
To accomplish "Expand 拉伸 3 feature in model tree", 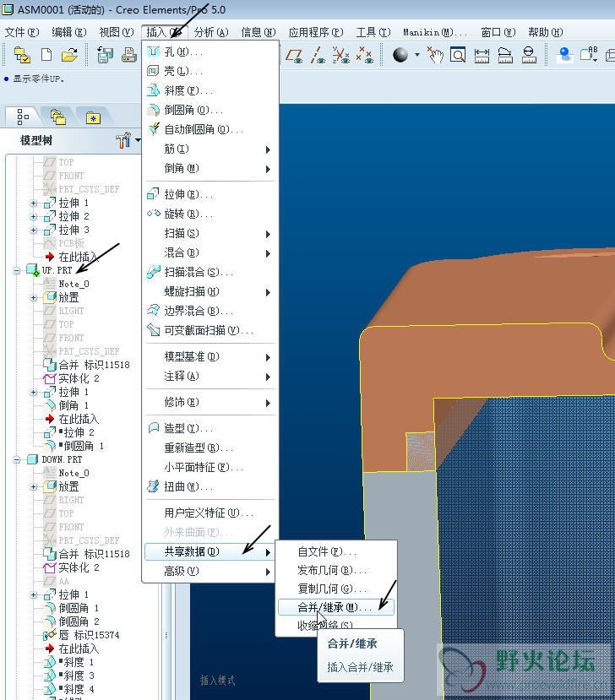I will click(x=34, y=230).
